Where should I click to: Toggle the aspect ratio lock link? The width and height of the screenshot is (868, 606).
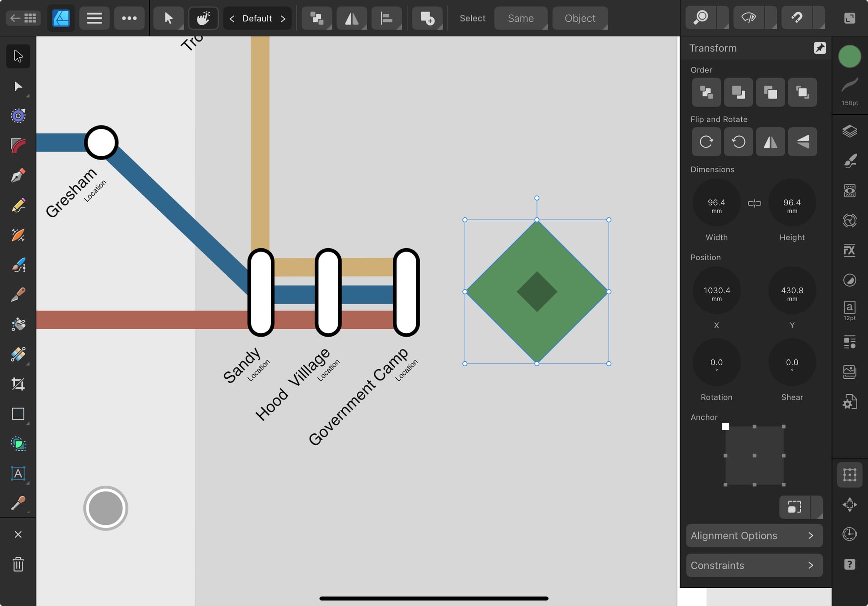point(754,203)
